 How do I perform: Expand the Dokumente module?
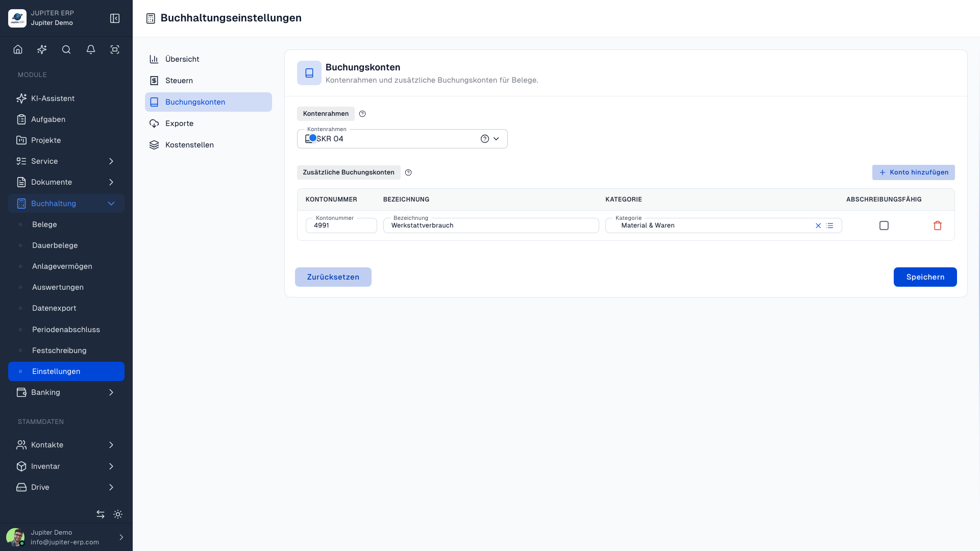pos(66,182)
